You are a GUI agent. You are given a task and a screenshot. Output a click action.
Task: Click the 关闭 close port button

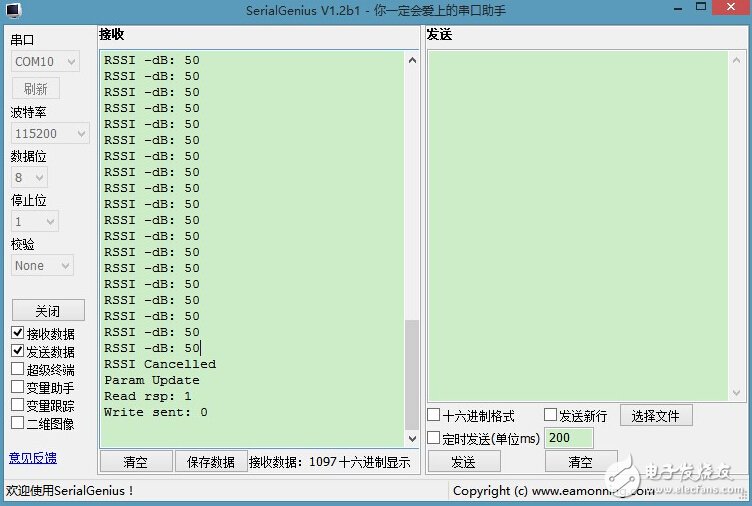(x=48, y=311)
